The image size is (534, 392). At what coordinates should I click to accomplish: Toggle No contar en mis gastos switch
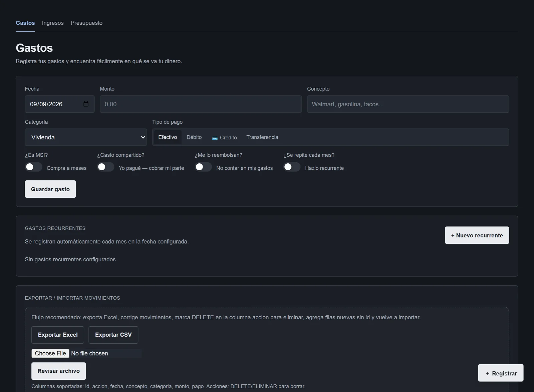[203, 167]
